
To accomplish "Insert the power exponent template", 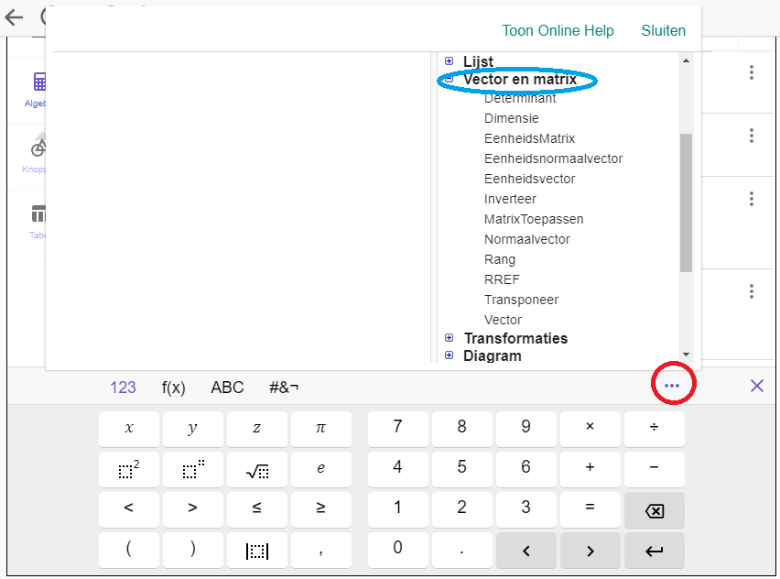I will (192, 469).
